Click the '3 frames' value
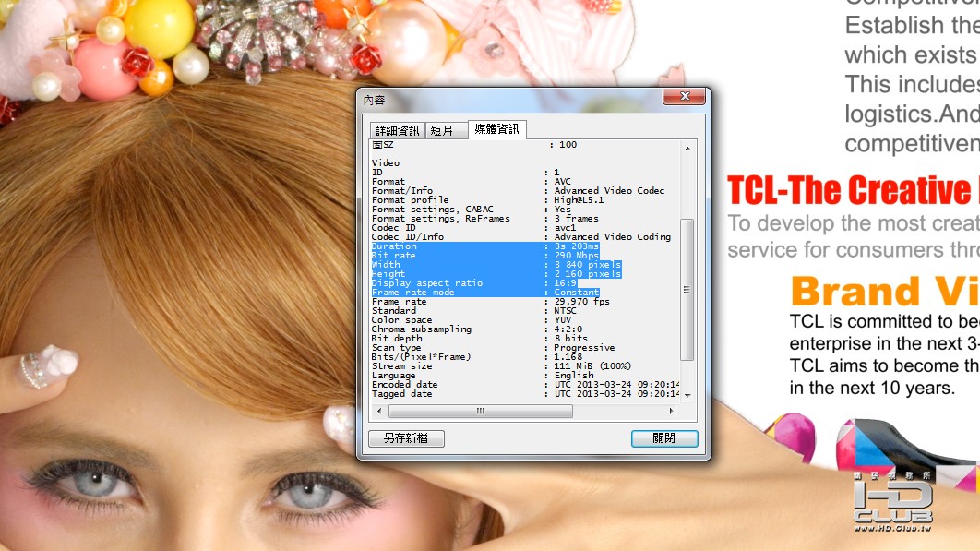 pyautogui.click(x=576, y=219)
